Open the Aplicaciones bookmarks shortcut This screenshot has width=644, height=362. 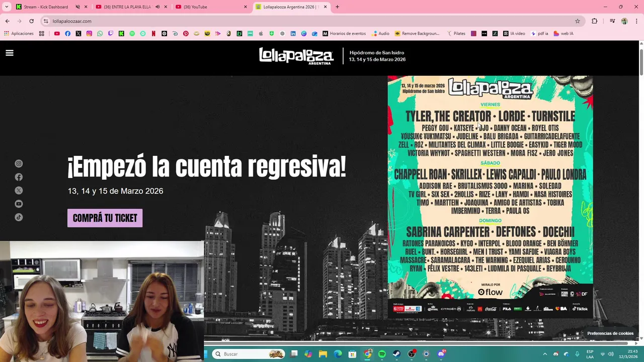click(x=19, y=34)
